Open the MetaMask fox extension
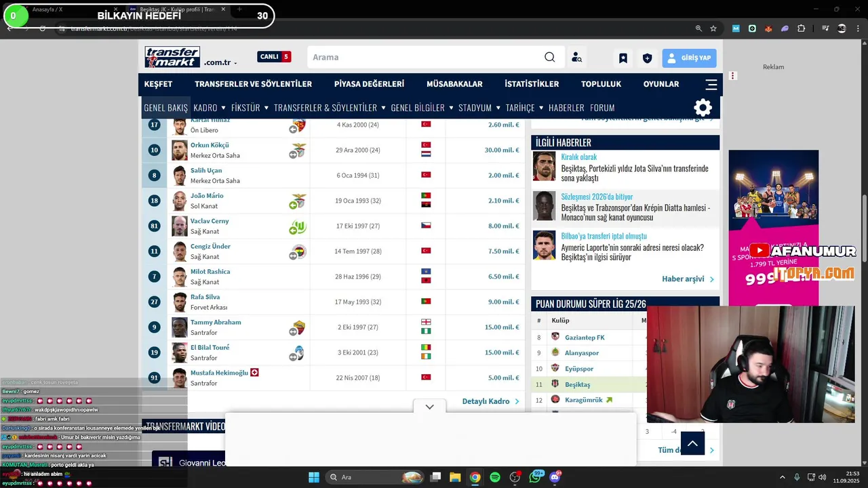 (x=768, y=28)
